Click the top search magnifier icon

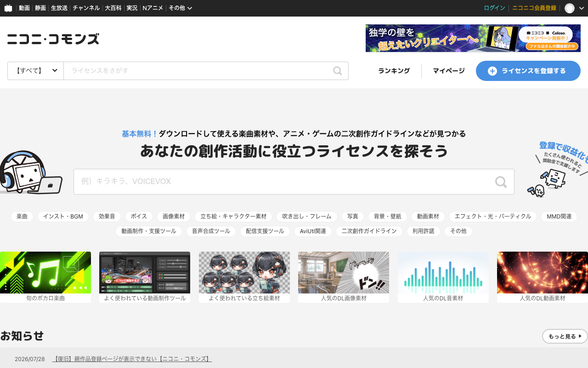(338, 71)
